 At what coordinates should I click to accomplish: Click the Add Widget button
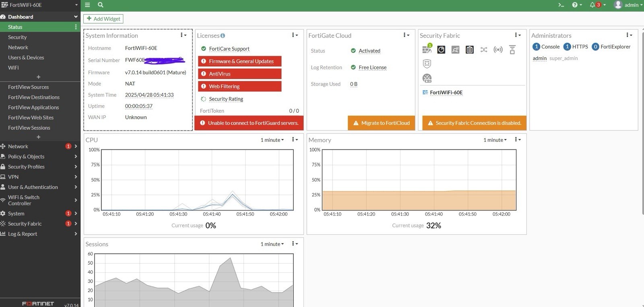(103, 19)
